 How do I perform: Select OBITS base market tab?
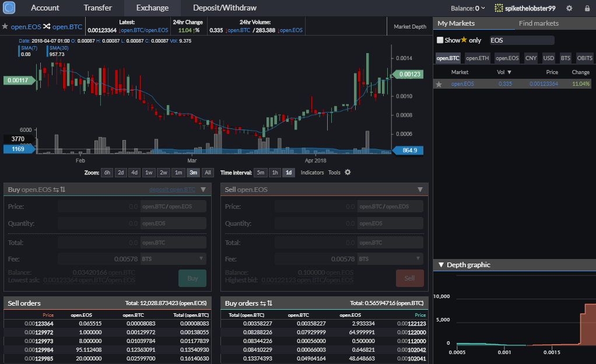[584, 58]
